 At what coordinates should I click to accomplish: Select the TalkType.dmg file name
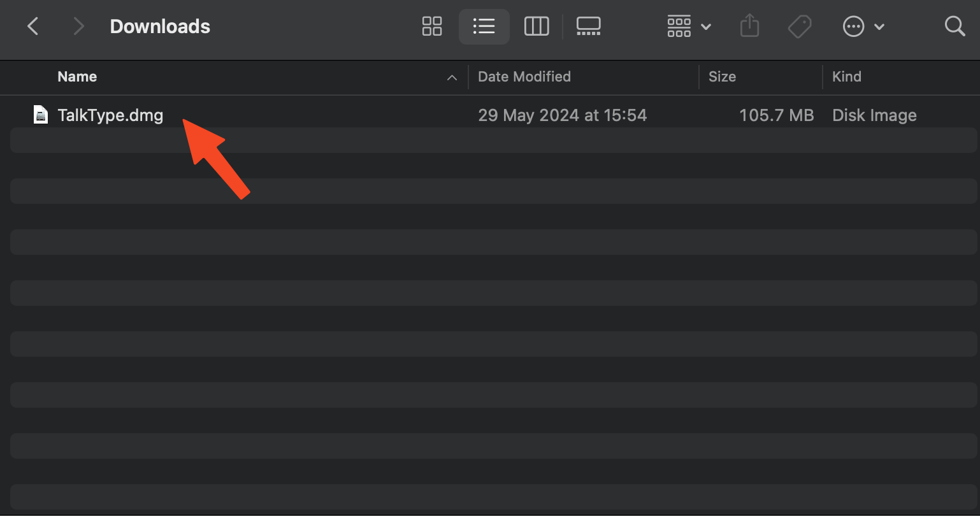pos(110,115)
